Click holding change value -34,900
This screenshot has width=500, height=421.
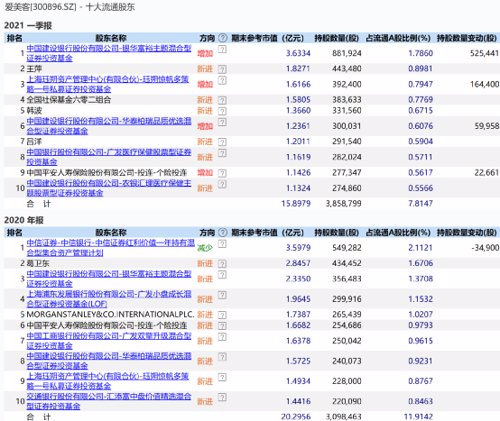click(485, 248)
